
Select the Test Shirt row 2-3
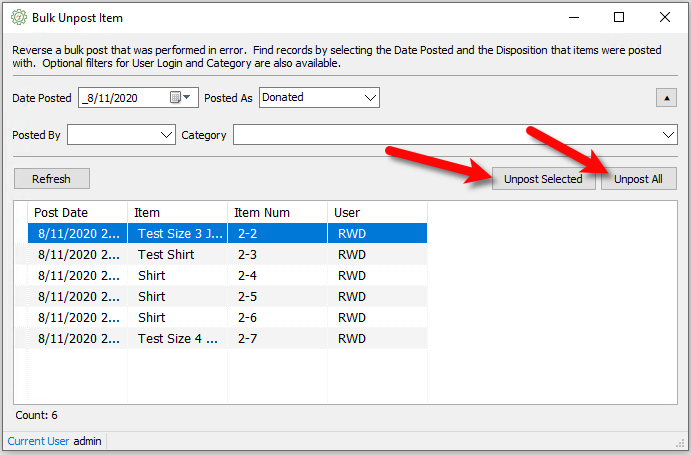click(227, 254)
